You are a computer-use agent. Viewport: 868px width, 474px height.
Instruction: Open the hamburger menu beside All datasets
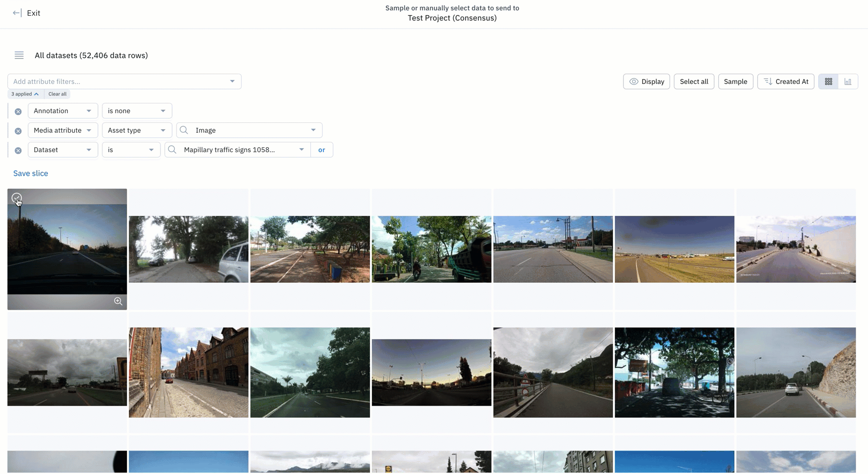pyautogui.click(x=19, y=55)
